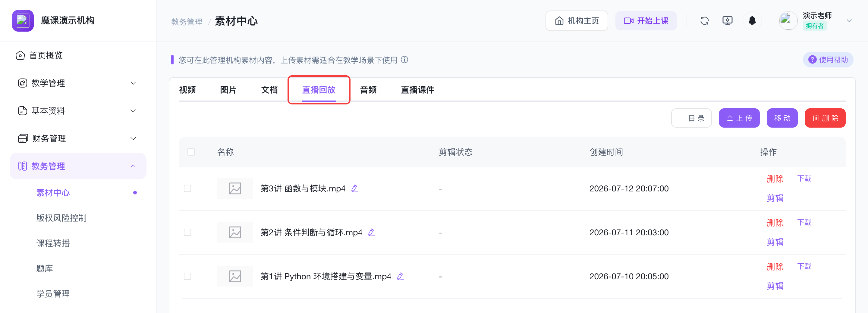Click the refresh icon in header

point(704,21)
